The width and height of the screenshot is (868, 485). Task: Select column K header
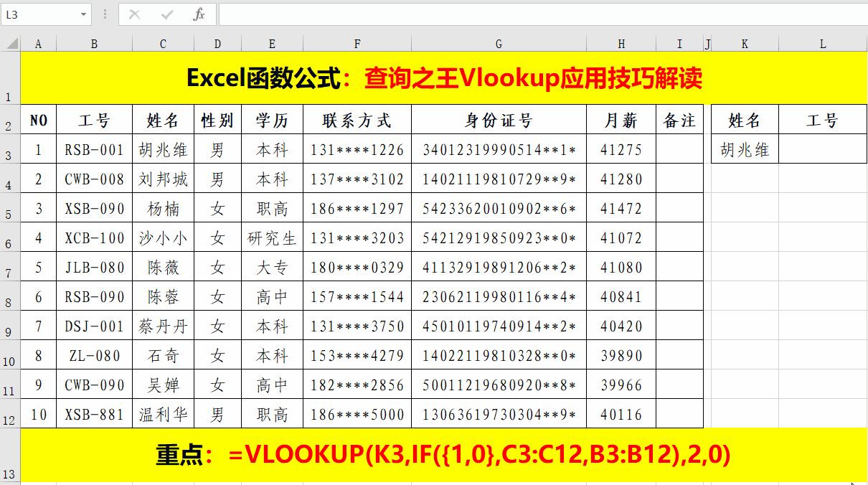(x=745, y=44)
